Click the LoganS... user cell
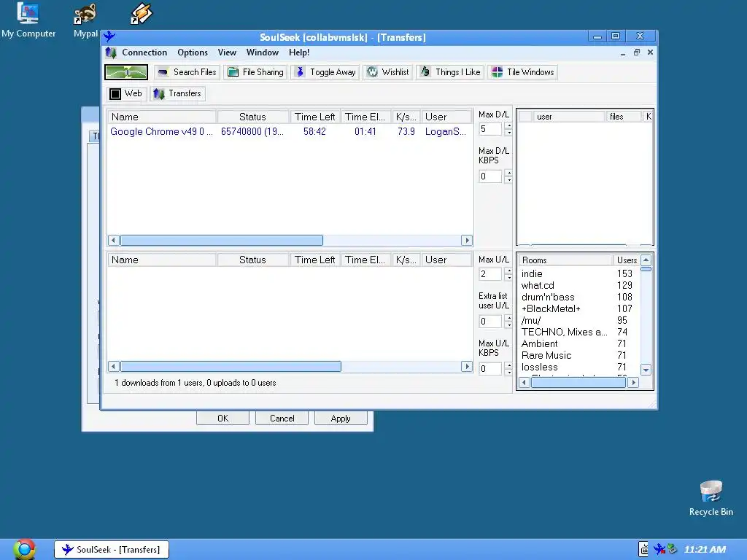This screenshot has width=747, height=560. 446,131
